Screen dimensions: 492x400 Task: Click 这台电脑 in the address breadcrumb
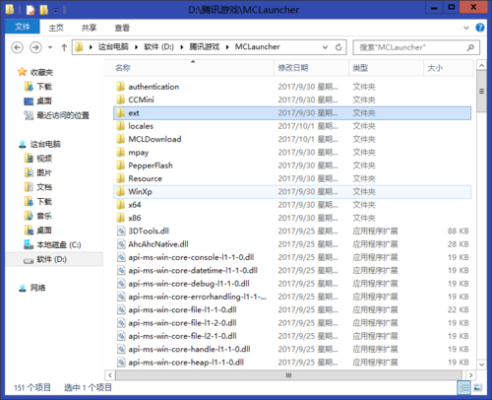[x=113, y=47]
